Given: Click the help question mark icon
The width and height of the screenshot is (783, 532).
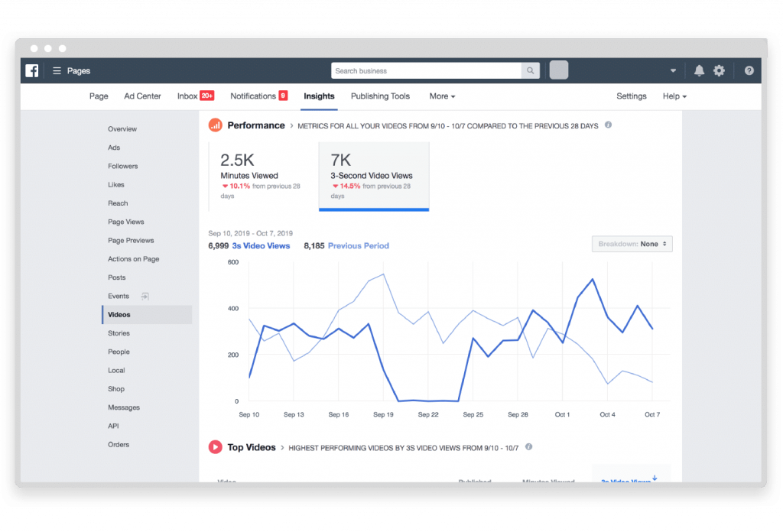Looking at the screenshot, I should tap(749, 70).
